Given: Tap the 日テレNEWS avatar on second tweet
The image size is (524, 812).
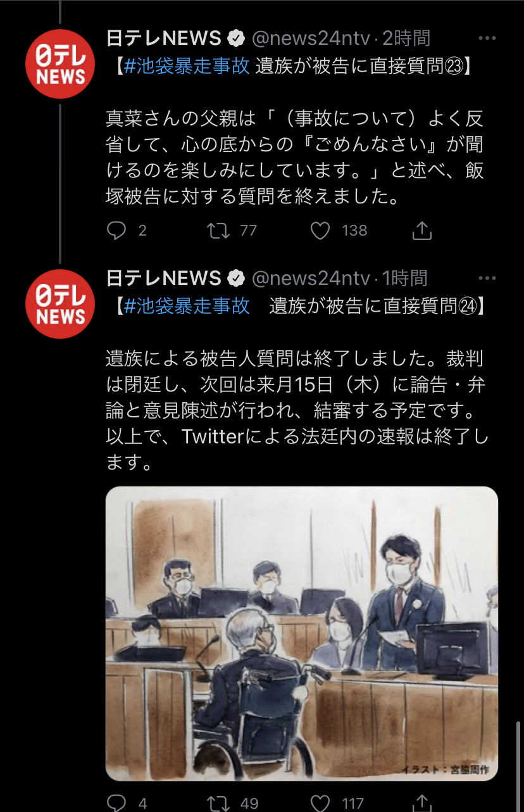Looking at the screenshot, I should pyautogui.click(x=60, y=304).
